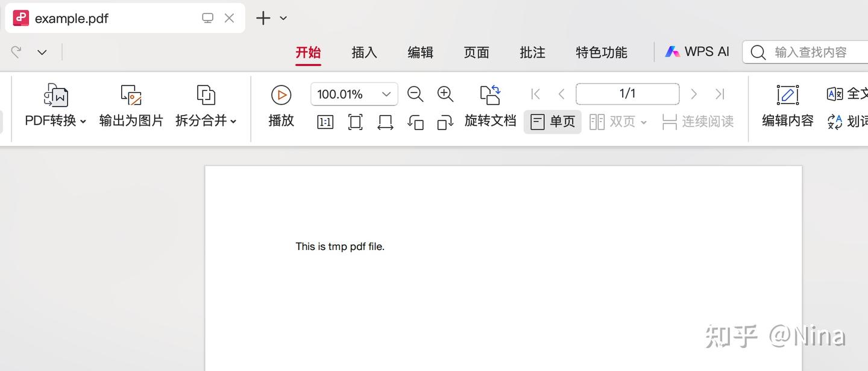Add new tab with plus button
The height and width of the screenshot is (371, 868).
[263, 18]
